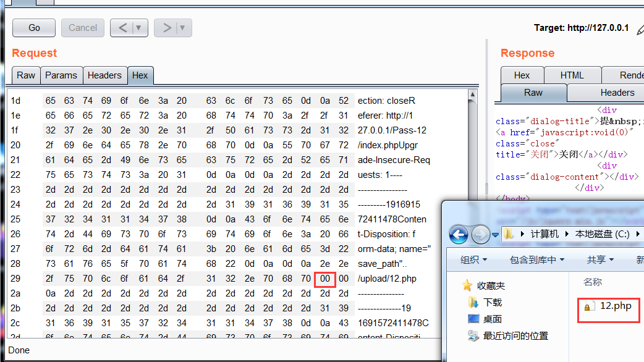This screenshot has height=362, width=644.
Task: Click row offset 1d
Action: click(15, 101)
